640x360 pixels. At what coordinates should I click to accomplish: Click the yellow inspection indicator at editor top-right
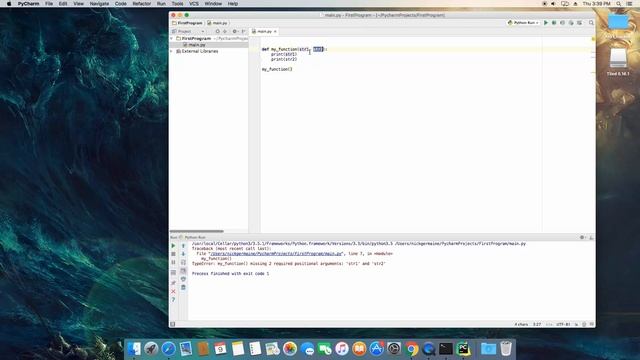click(x=593, y=39)
